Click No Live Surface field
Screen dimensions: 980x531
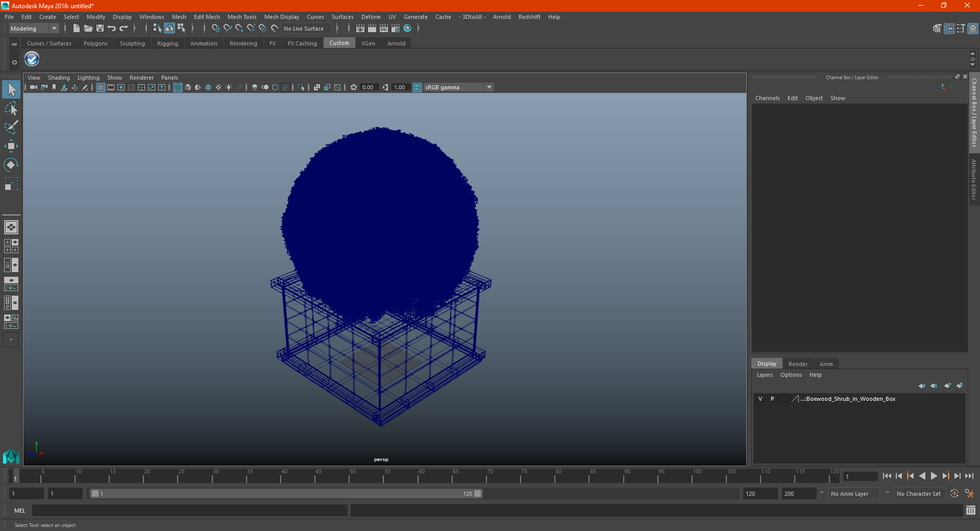[x=305, y=29]
